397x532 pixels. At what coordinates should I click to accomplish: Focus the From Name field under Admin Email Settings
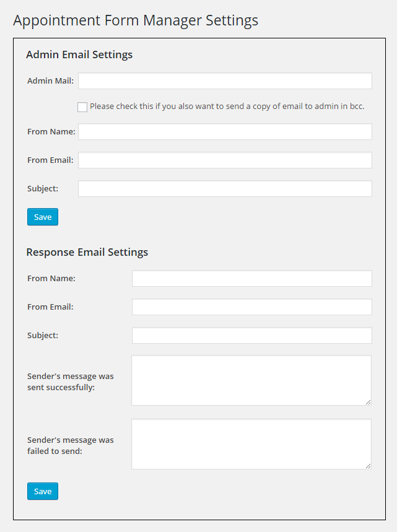tap(225, 132)
